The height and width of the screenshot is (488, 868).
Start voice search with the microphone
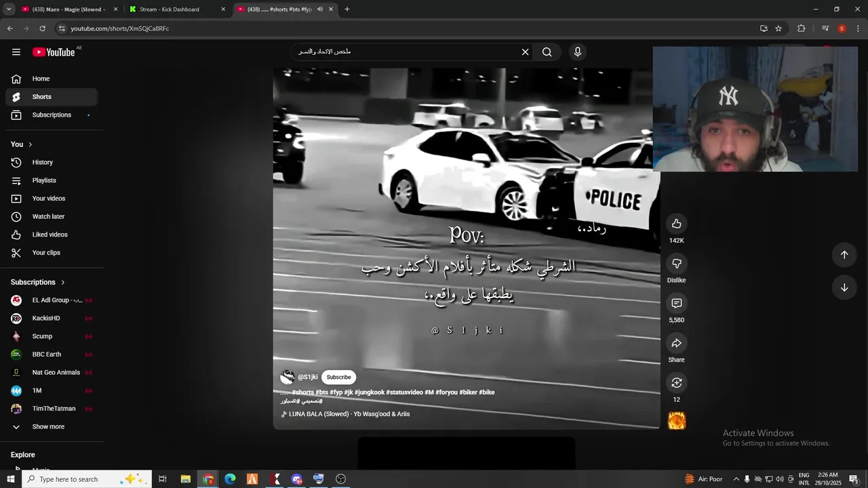click(578, 52)
